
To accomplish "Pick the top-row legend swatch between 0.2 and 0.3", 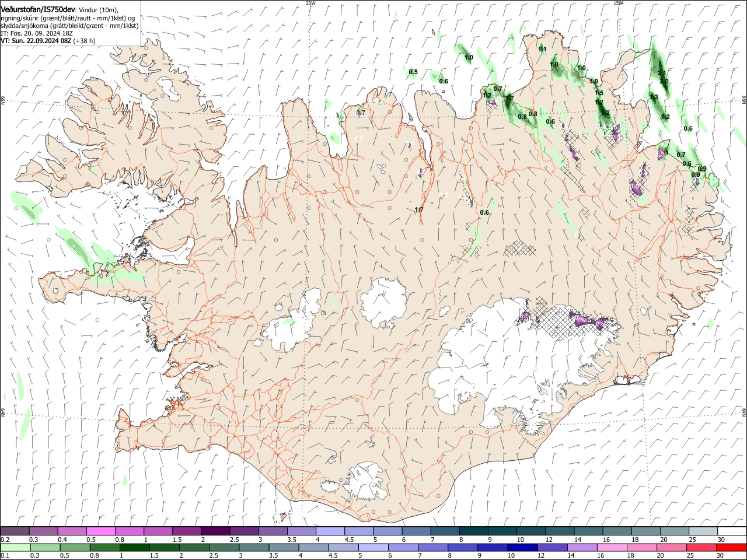I will pos(15,531).
